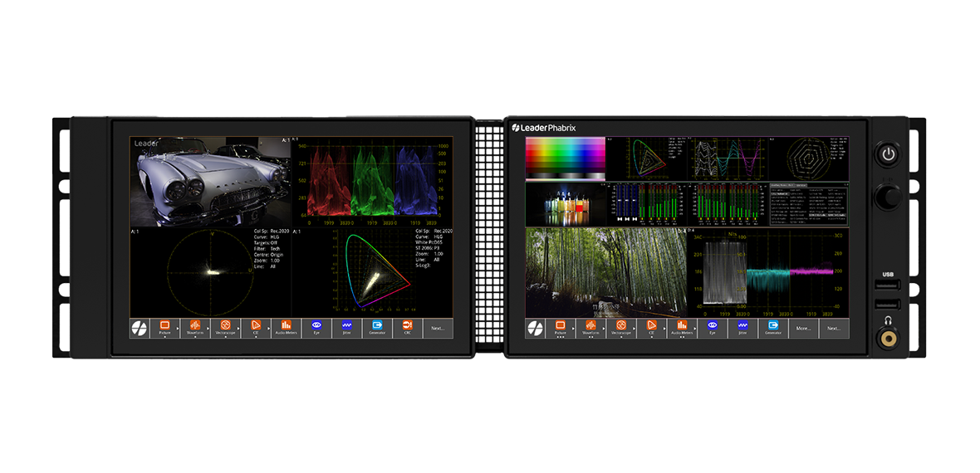Expand the CIE arrow on the left screen
Viewport: 980px width, 473px height.
(269, 328)
